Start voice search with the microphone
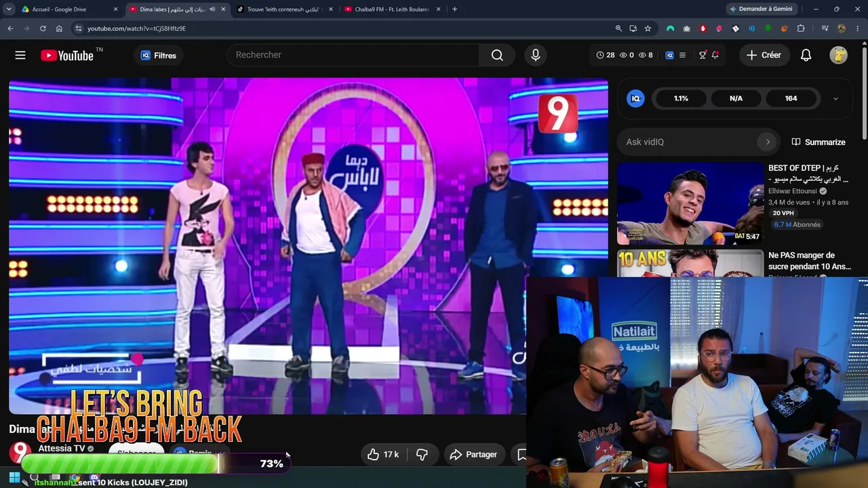Viewport: 868px width, 488px height. (x=536, y=55)
